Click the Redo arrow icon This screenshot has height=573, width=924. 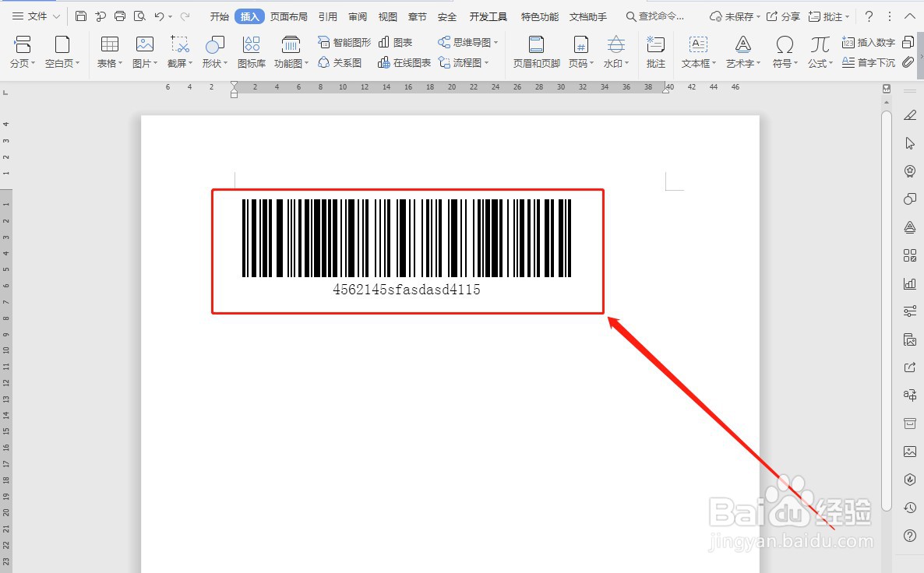point(185,16)
